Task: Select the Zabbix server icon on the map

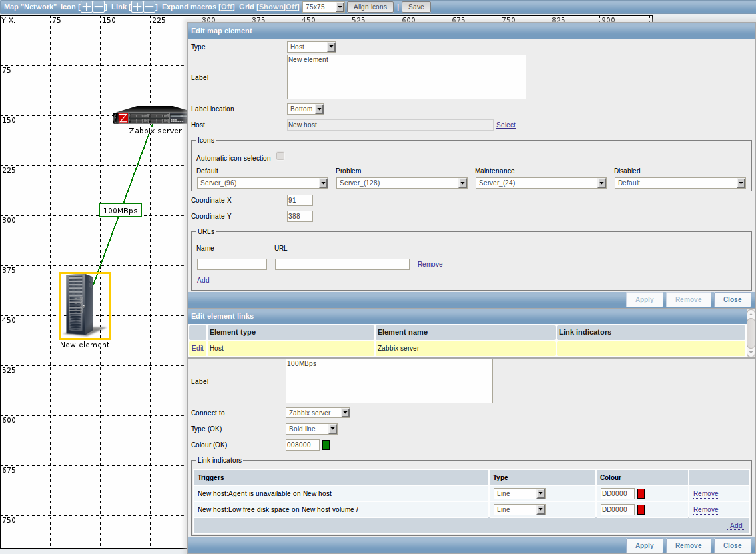Action: pos(150,116)
